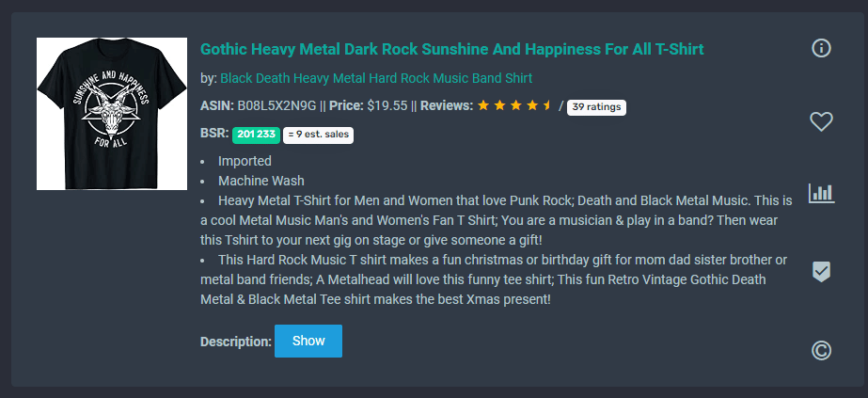Viewport: 868px width, 398px height.
Task: Show the product description
Action: 308,341
